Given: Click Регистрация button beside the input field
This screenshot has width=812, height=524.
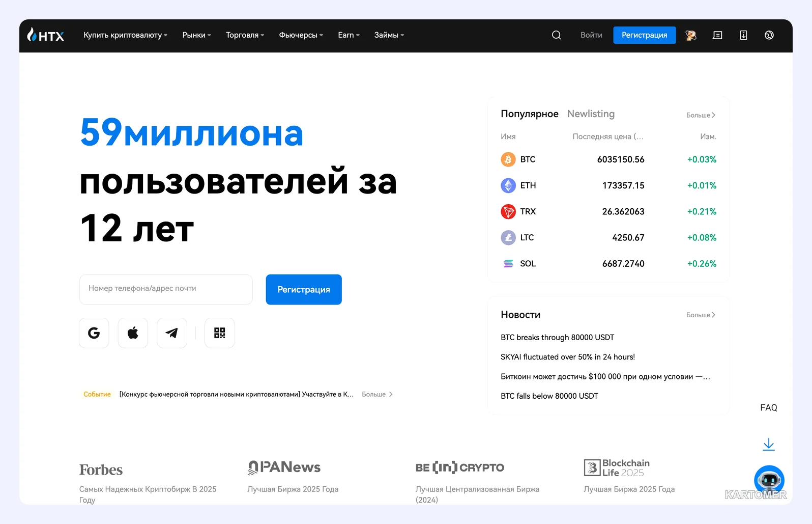Looking at the screenshot, I should (x=304, y=290).
